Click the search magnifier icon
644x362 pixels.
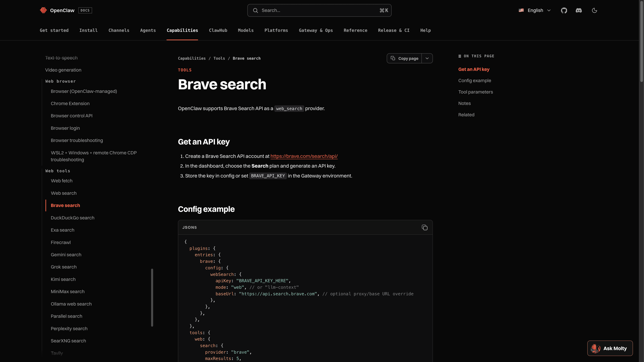pyautogui.click(x=255, y=10)
